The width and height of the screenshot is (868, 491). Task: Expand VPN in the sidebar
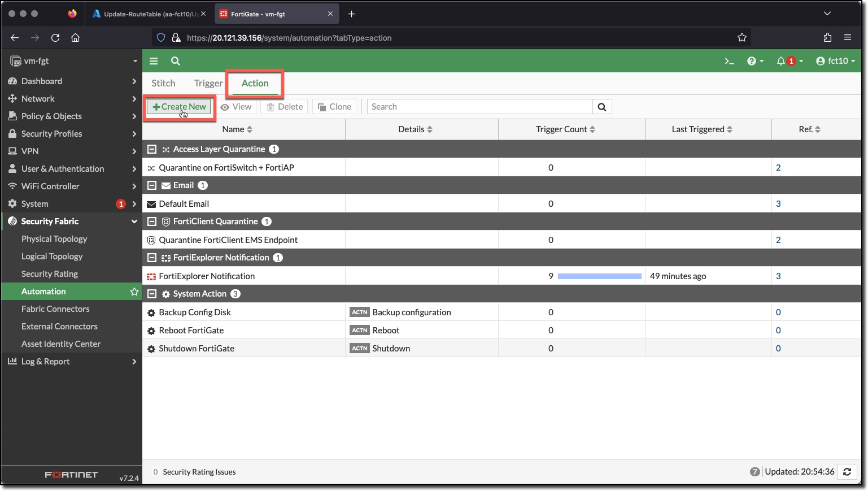point(72,151)
